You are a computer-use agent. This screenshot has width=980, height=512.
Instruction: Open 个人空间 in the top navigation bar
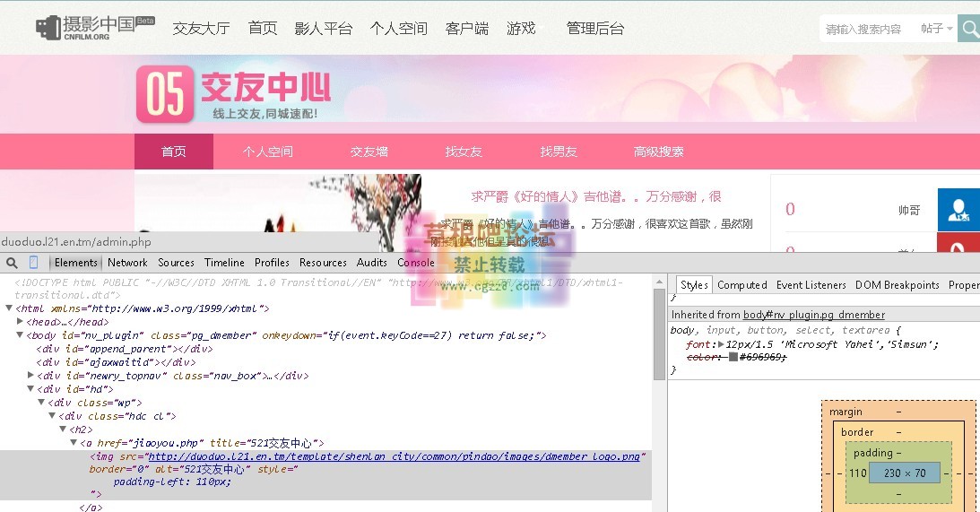click(x=399, y=28)
